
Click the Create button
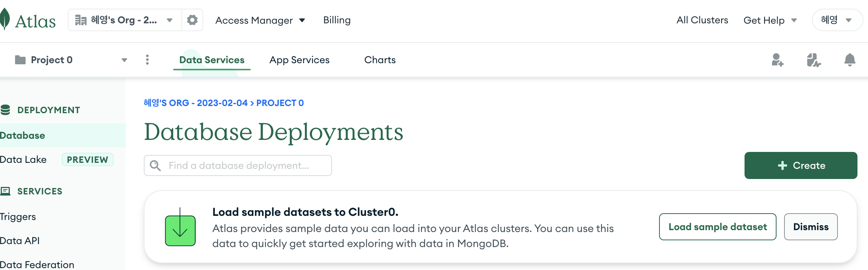(x=801, y=165)
